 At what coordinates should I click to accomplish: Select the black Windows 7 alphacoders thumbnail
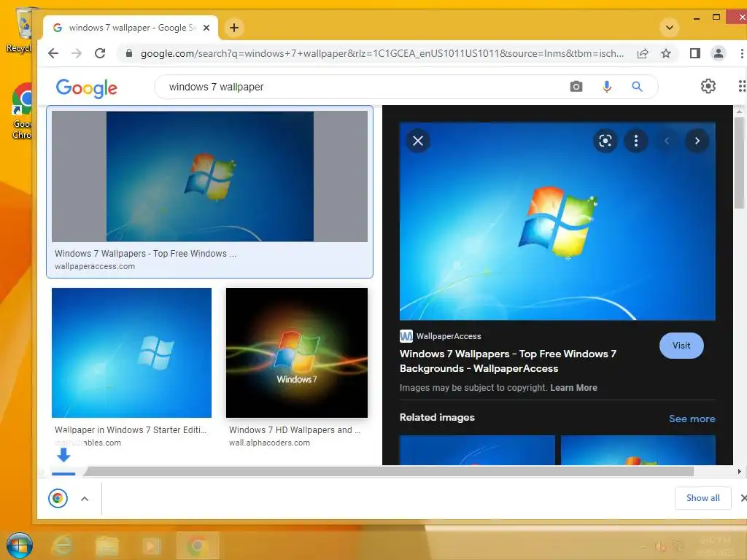(x=297, y=353)
